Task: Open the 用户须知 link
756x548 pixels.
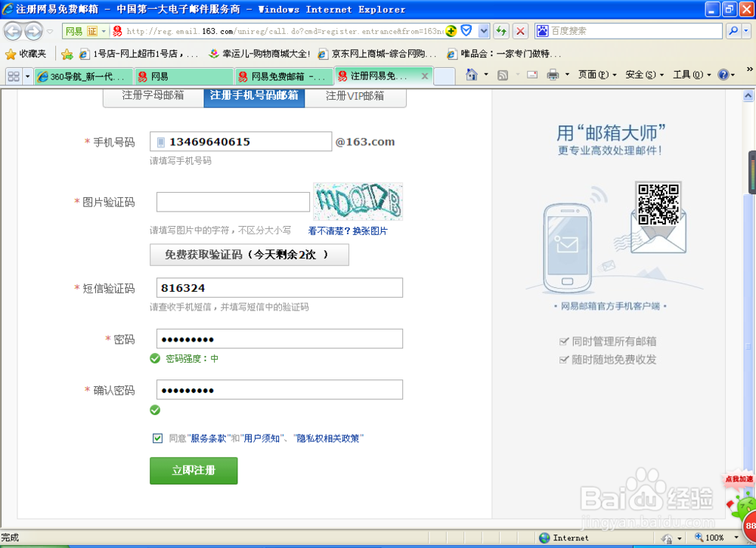Action: [262, 438]
